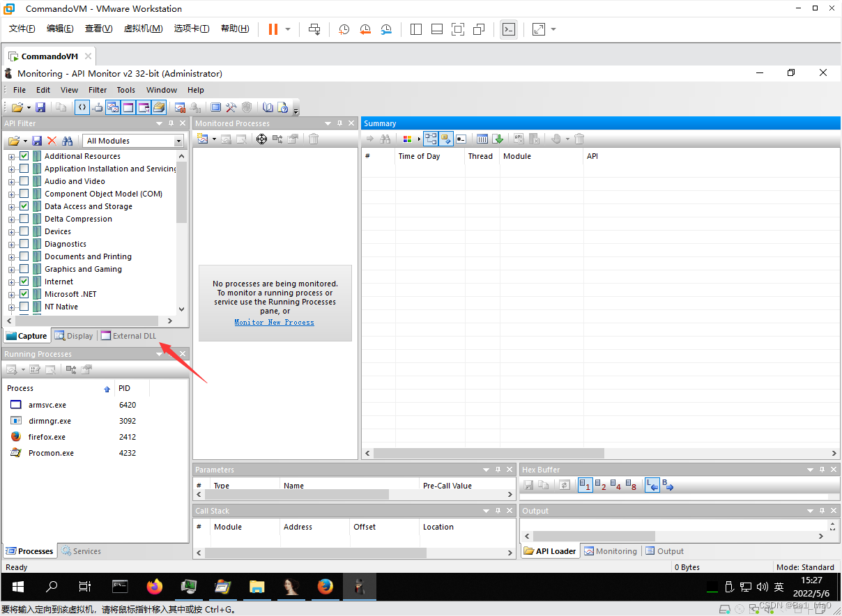Click the little-endian L icon in Hex Buffer
The height and width of the screenshot is (616, 842).
click(x=652, y=485)
